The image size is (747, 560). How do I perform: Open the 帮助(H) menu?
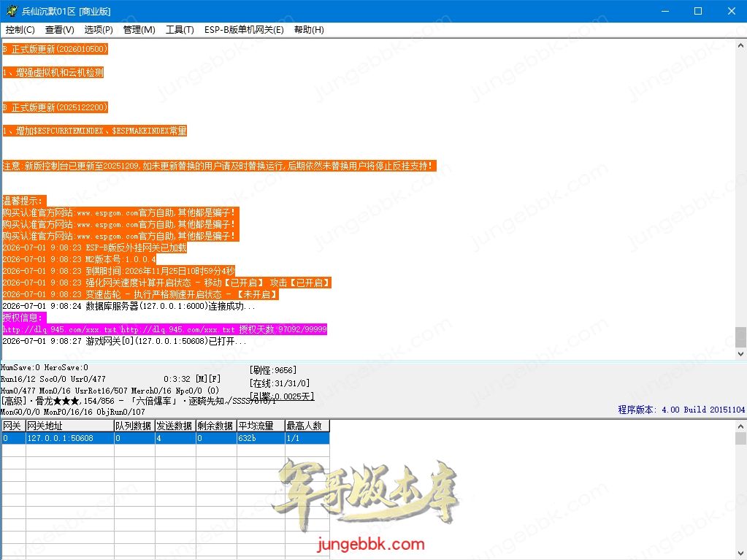tap(309, 29)
